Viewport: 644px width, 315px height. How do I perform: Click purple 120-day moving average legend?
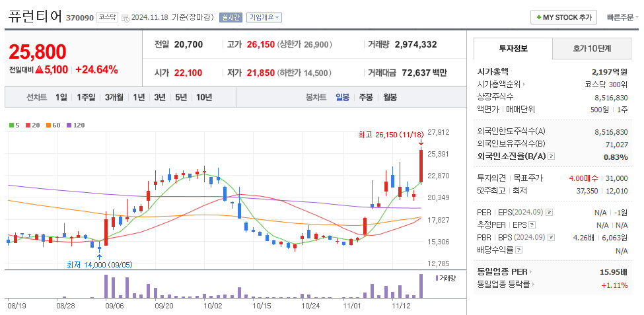pos(75,125)
